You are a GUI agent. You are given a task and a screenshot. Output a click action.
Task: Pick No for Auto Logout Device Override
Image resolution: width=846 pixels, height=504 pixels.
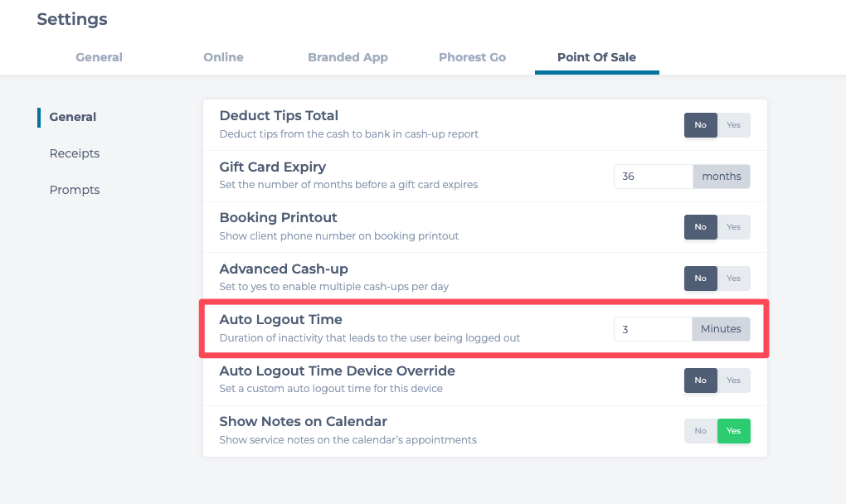tap(701, 380)
